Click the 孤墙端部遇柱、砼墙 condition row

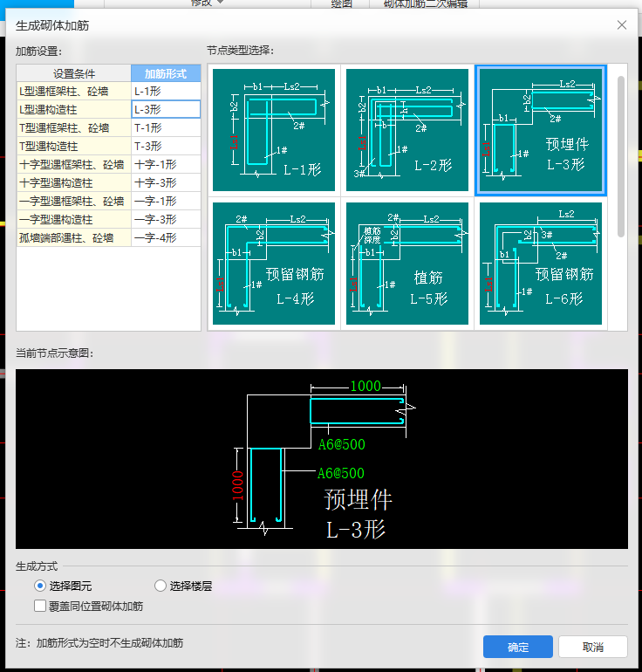click(73, 238)
